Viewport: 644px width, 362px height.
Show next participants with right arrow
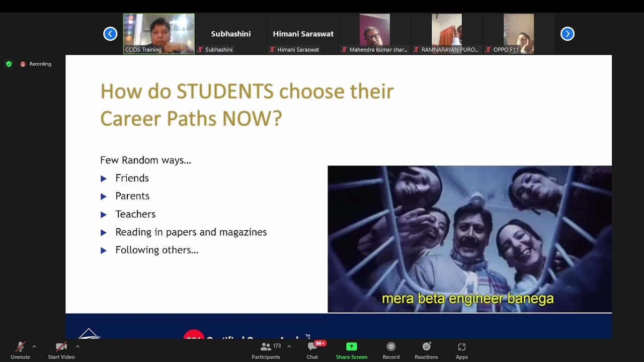(568, 34)
